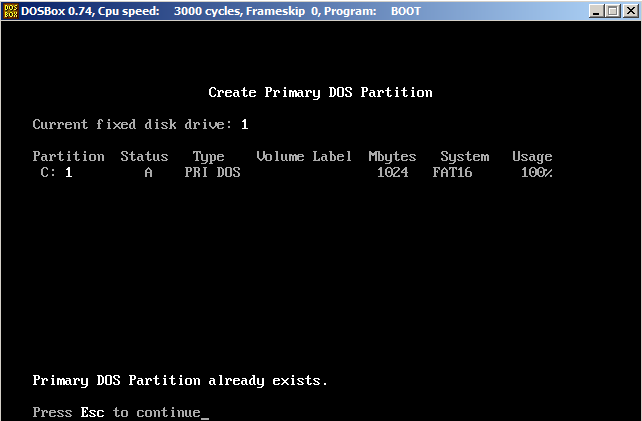
Task: Click the 'Partition' column header
Action: point(68,156)
